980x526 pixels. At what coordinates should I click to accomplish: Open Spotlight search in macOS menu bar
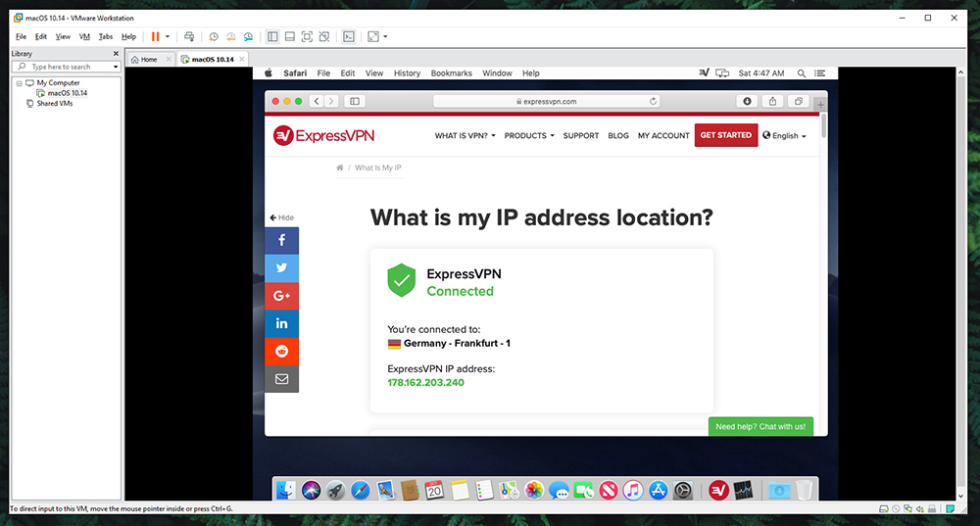coord(802,73)
